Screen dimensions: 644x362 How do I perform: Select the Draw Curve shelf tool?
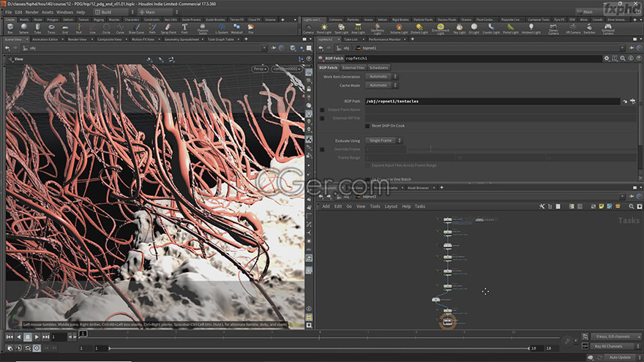click(x=136, y=29)
